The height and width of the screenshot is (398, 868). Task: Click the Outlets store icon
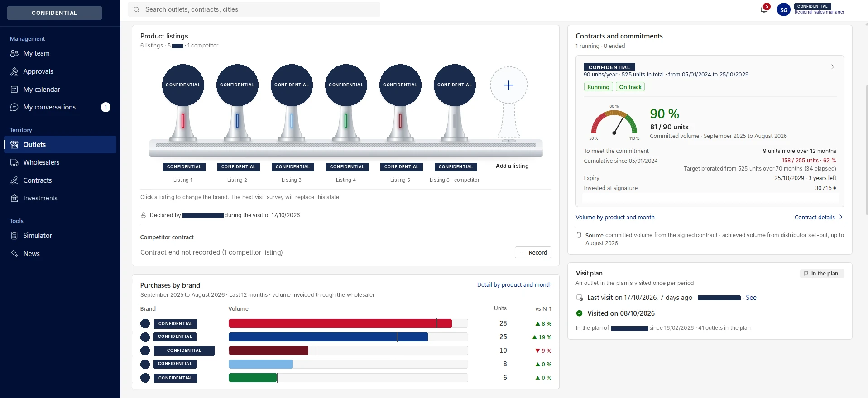coord(14,145)
